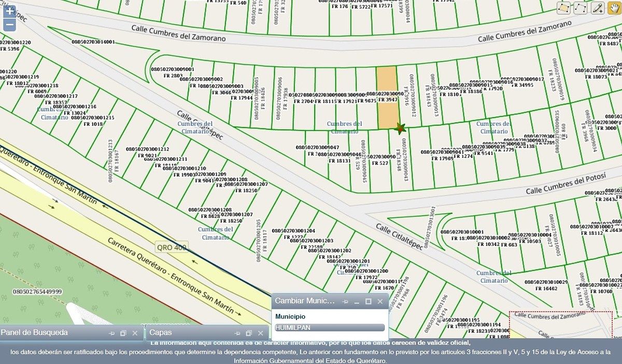Minimize the Cambiar Municipio panel
Image resolution: width=622 pixels, height=364 pixels.
(357, 301)
